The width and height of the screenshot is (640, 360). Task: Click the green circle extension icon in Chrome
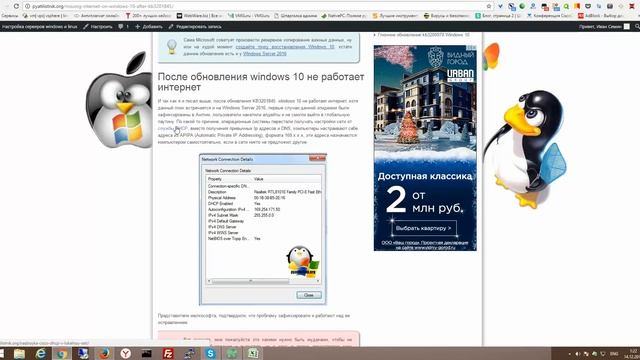tap(522, 6)
